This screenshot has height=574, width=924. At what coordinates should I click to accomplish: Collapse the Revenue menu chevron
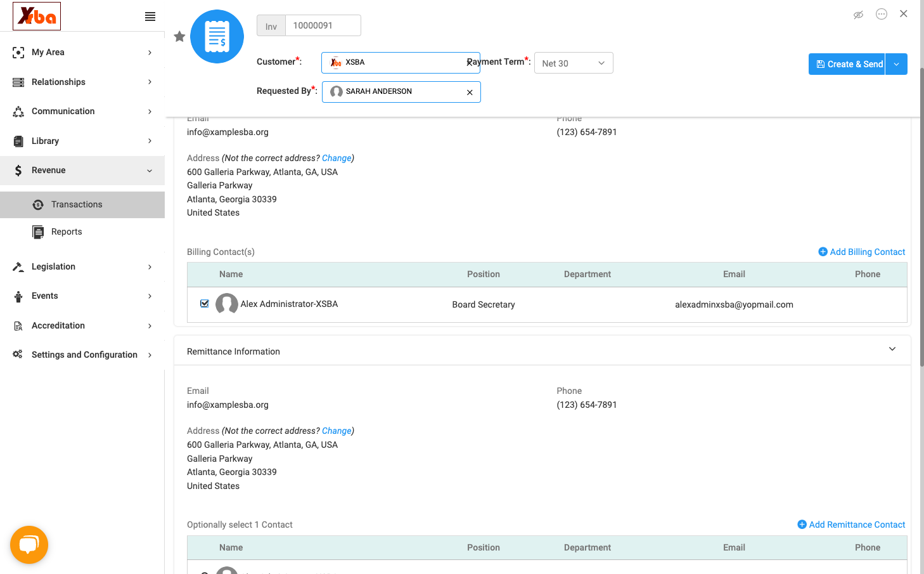150,171
